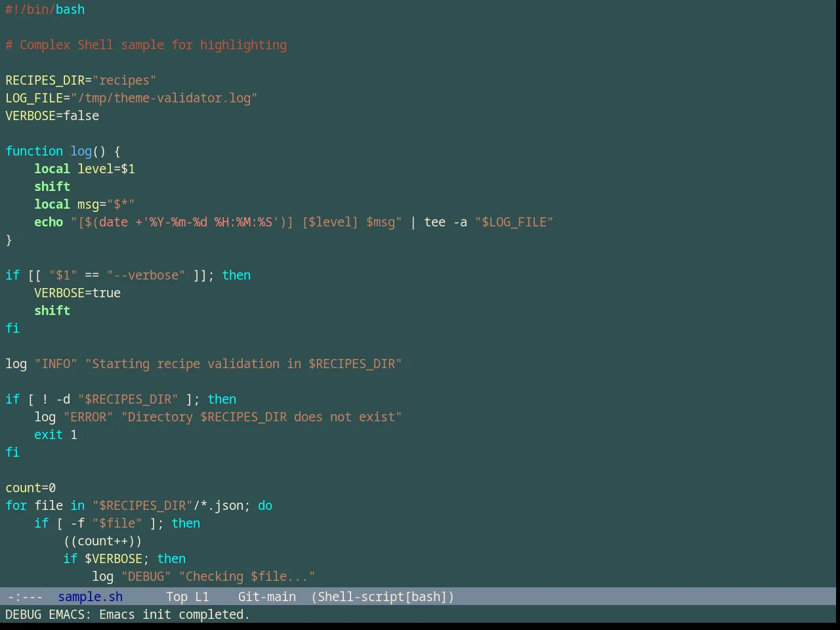Click the "/tmp/theme-validator.log" string
Screen dimensions: 840x630
tap(164, 98)
